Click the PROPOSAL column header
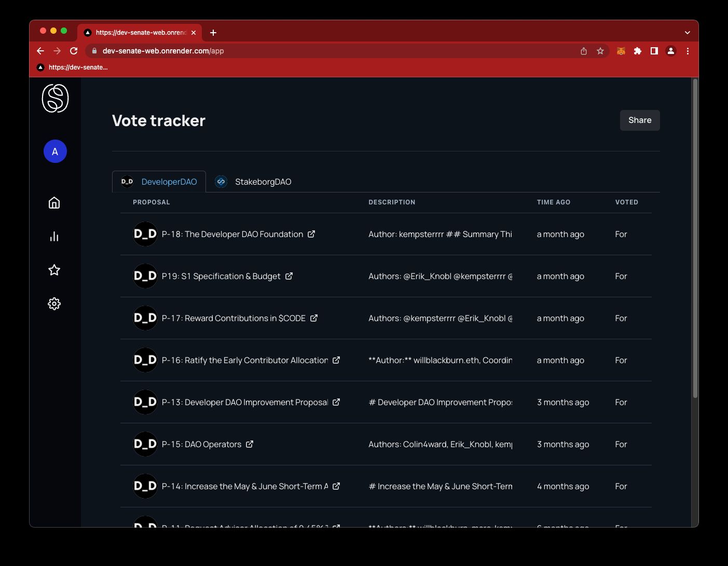Screen dimensions: 728x566 coord(152,202)
